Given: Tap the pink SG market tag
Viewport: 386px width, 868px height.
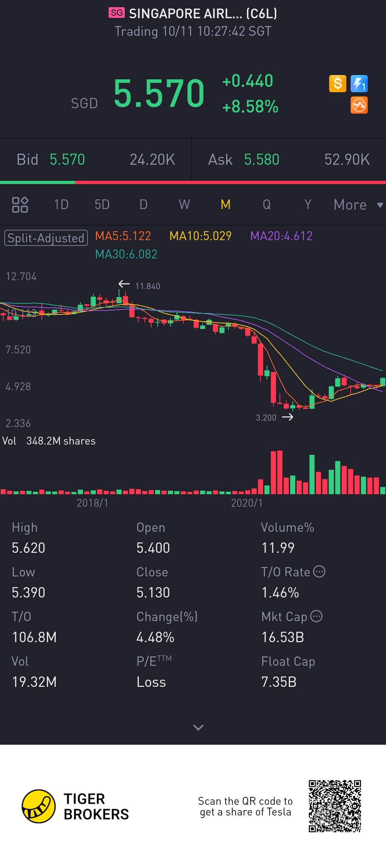Looking at the screenshot, I should [x=117, y=13].
